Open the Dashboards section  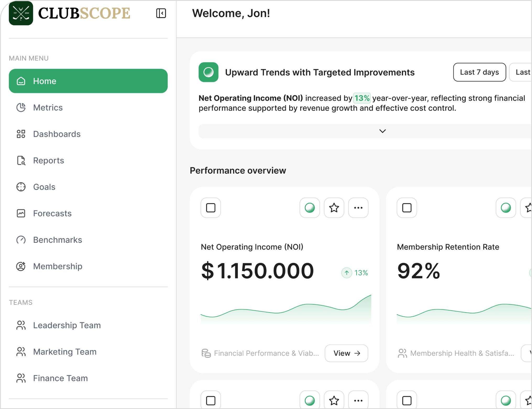[x=57, y=134]
